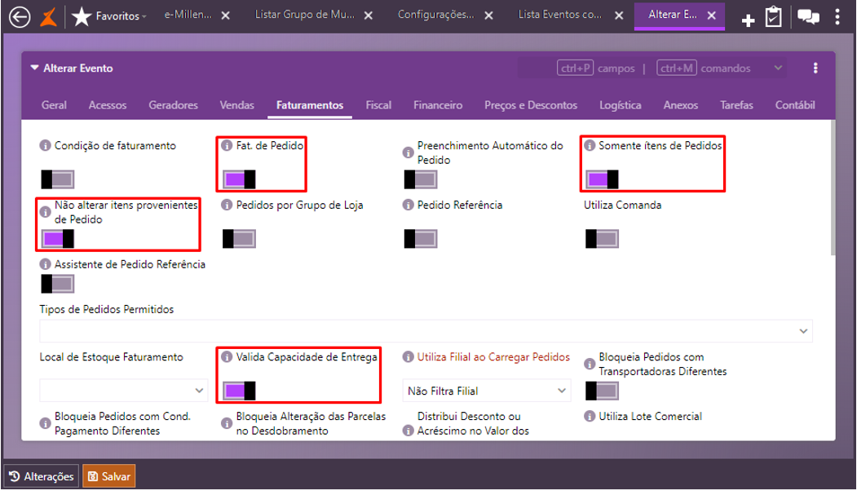Collapse the Alterar Evento panel triangle
The width and height of the screenshot is (857, 504).
[34, 68]
